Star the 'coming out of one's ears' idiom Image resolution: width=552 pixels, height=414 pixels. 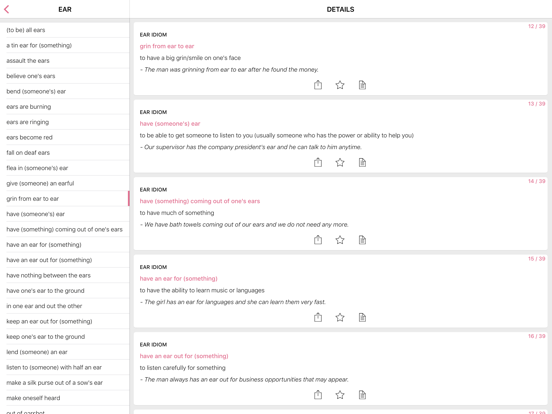(x=340, y=240)
